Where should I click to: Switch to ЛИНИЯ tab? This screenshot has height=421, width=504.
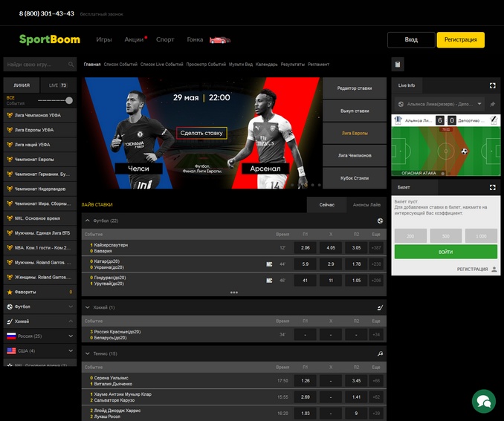click(x=22, y=85)
